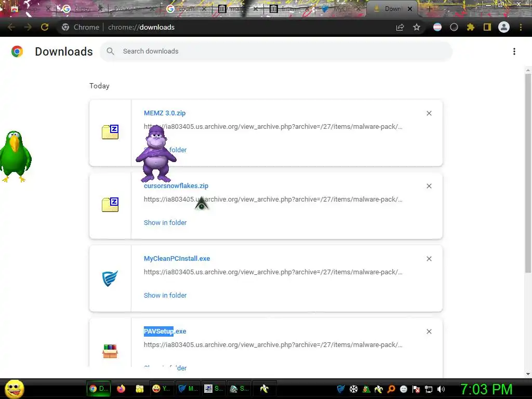Screen dimensions: 532x399
Task: Open the Chrome profile avatar
Action: [504, 27]
